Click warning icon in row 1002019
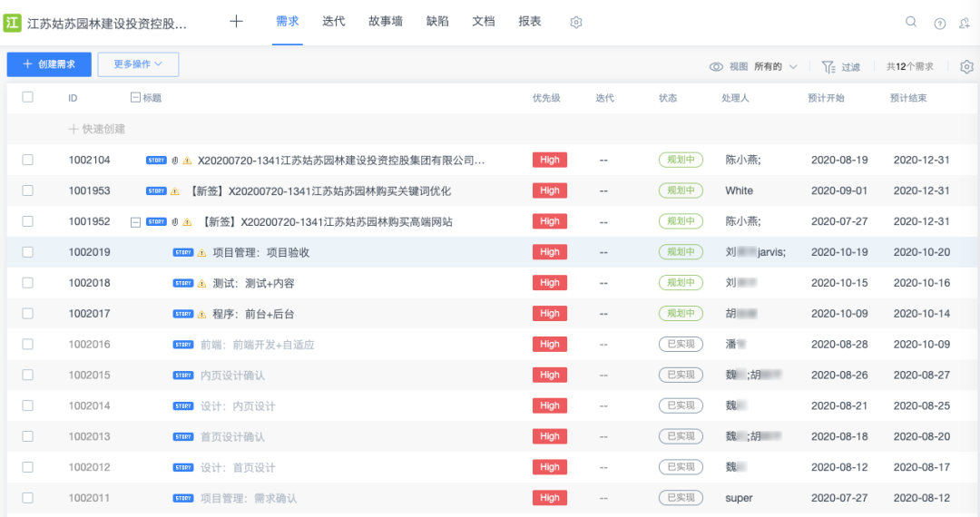 pyautogui.click(x=201, y=253)
